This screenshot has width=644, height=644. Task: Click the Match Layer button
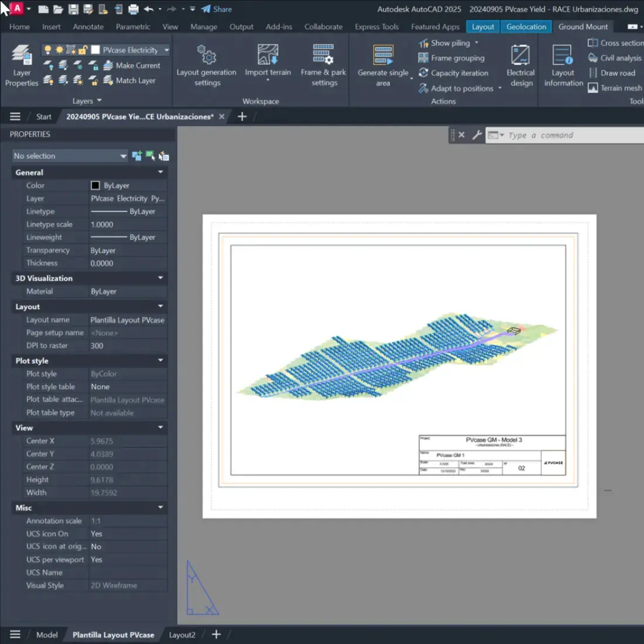coord(135,80)
